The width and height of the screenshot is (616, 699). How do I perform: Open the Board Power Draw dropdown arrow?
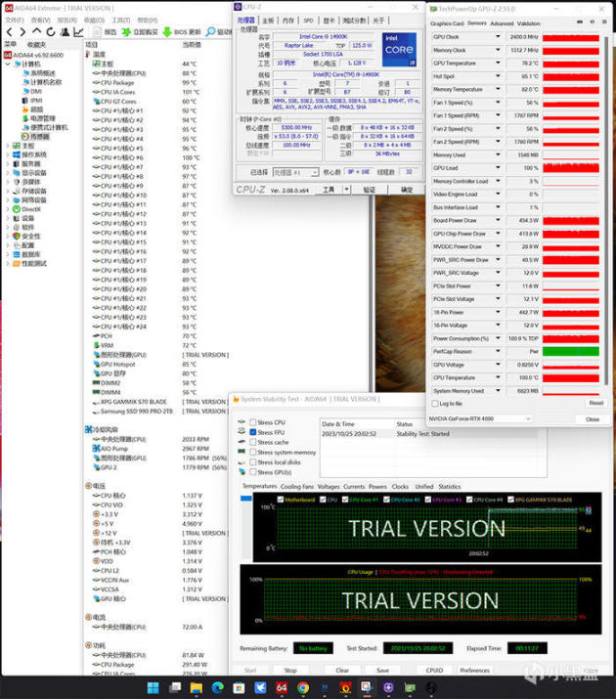tap(498, 220)
